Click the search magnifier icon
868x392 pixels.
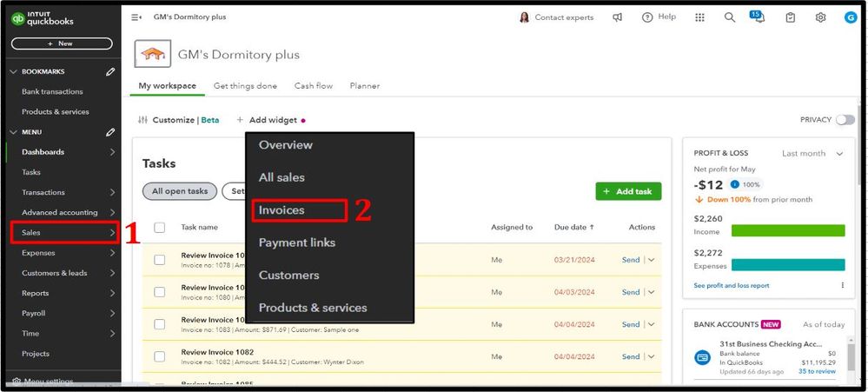click(x=730, y=17)
